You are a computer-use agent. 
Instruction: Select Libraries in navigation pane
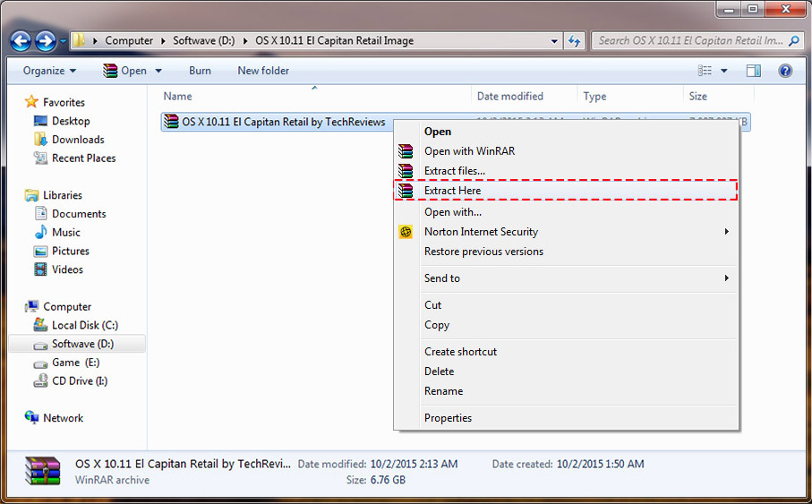point(63,195)
